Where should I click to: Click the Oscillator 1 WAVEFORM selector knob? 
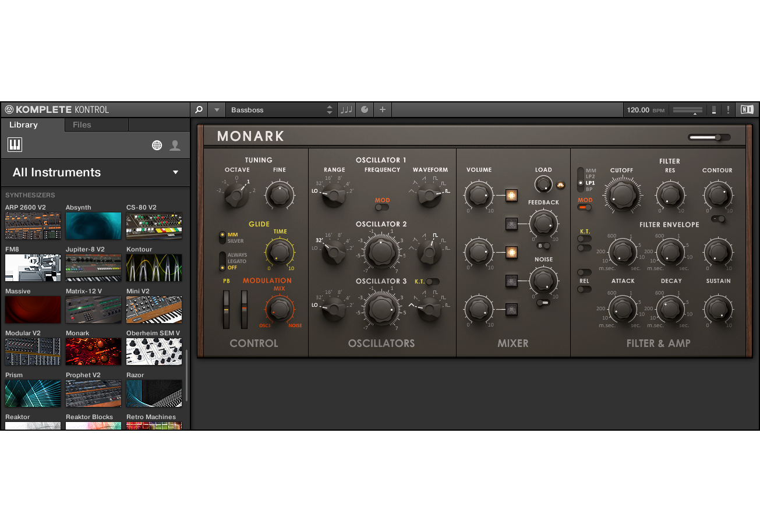point(430,195)
